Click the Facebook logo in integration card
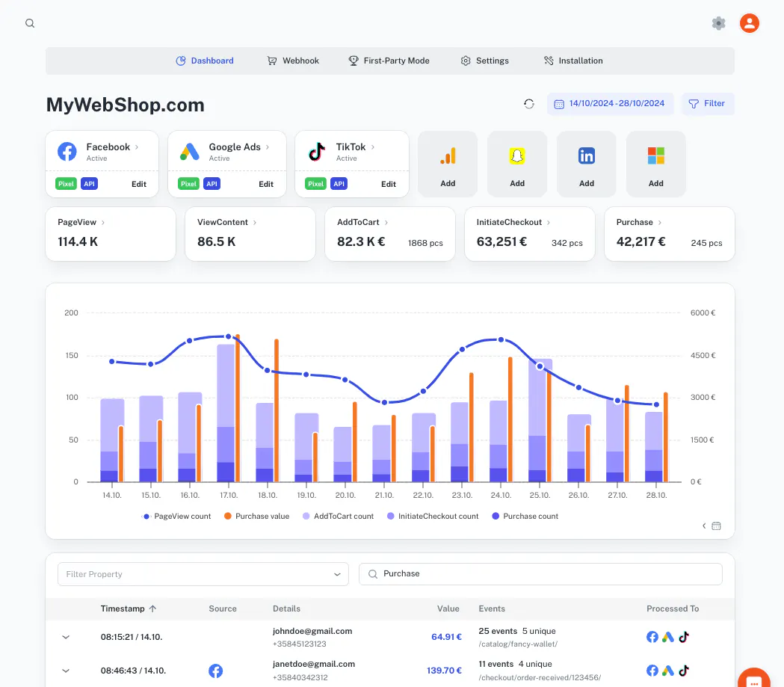The width and height of the screenshot is (784, 687). tap(67, 151)
